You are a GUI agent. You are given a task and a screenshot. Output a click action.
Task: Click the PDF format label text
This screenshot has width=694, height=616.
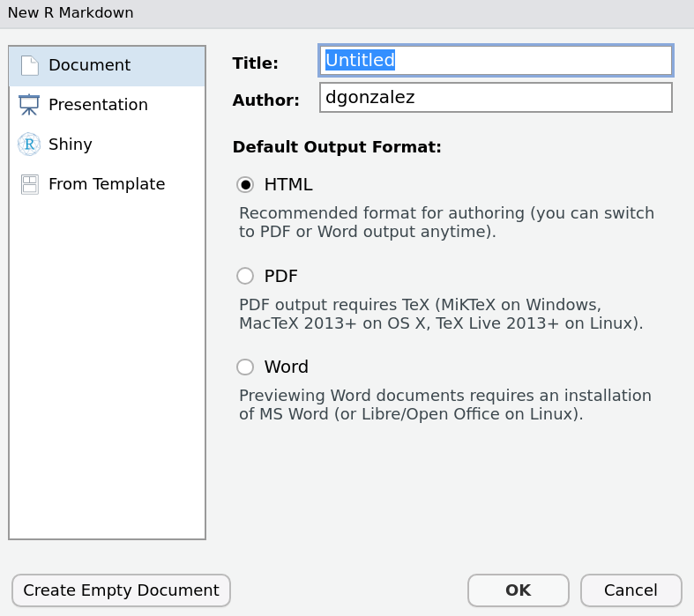pos(280,276)
